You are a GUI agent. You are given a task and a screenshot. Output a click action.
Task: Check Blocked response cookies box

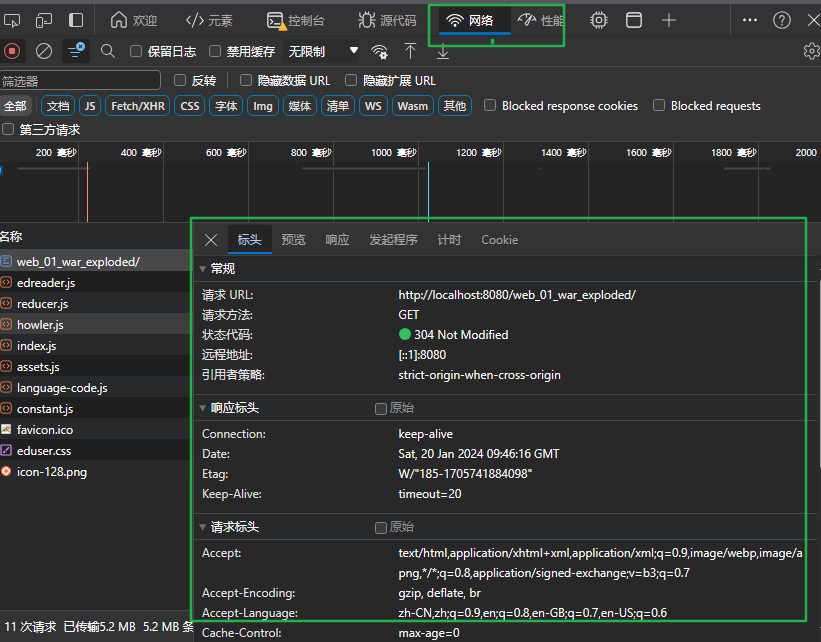click(x=490, y=105)
